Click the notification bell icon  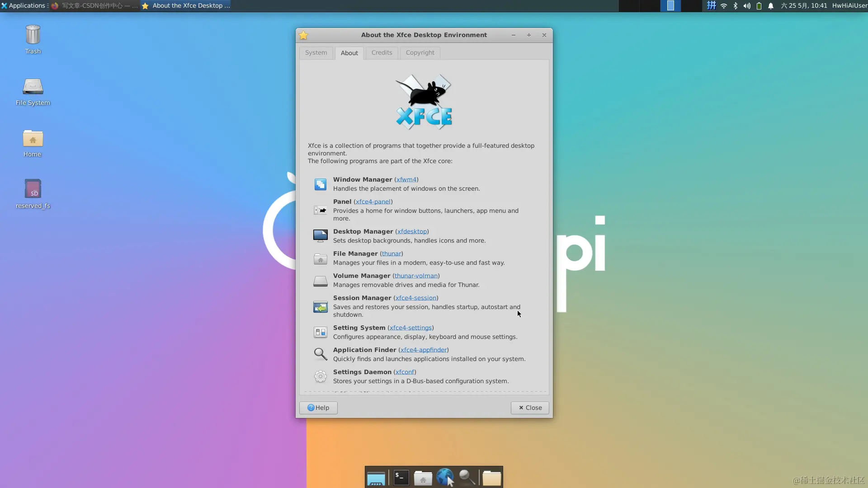[771, 6]
